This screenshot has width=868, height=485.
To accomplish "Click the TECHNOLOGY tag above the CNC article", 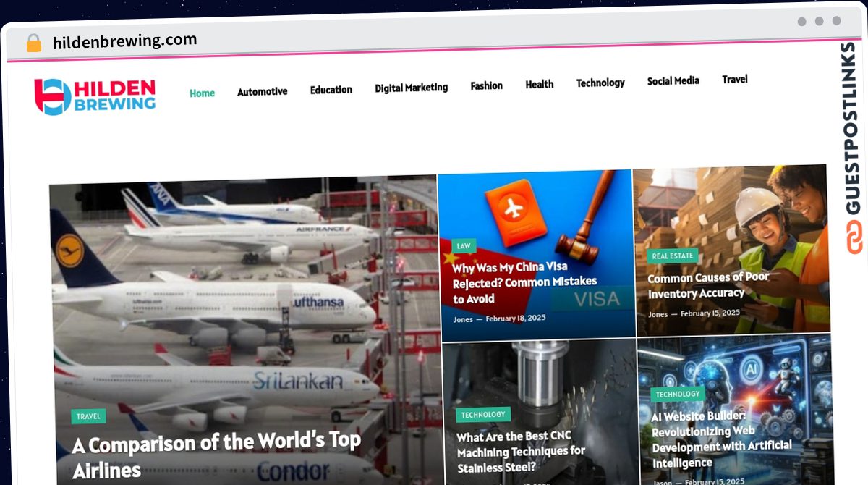I will [483, 415].
